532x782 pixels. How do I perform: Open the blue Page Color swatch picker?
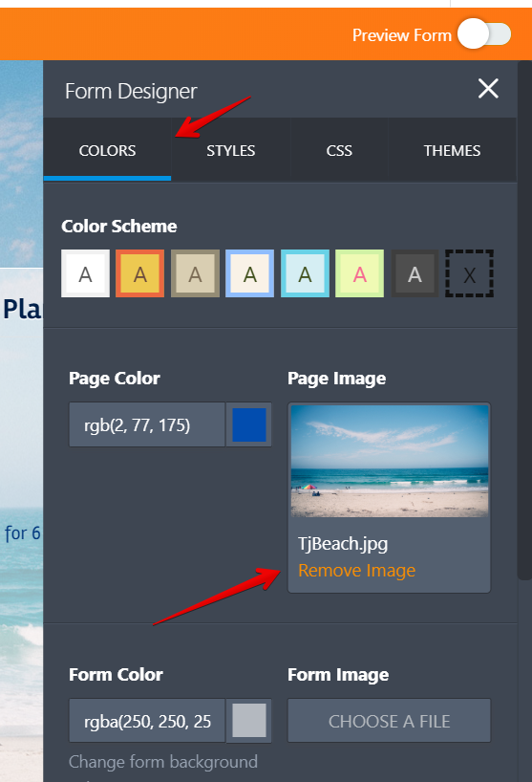coord(249,424)
